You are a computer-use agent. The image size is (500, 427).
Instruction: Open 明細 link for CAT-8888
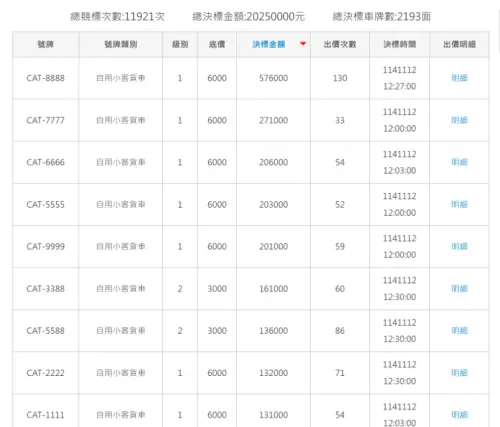pyautogui.click(x=459, y=78)
